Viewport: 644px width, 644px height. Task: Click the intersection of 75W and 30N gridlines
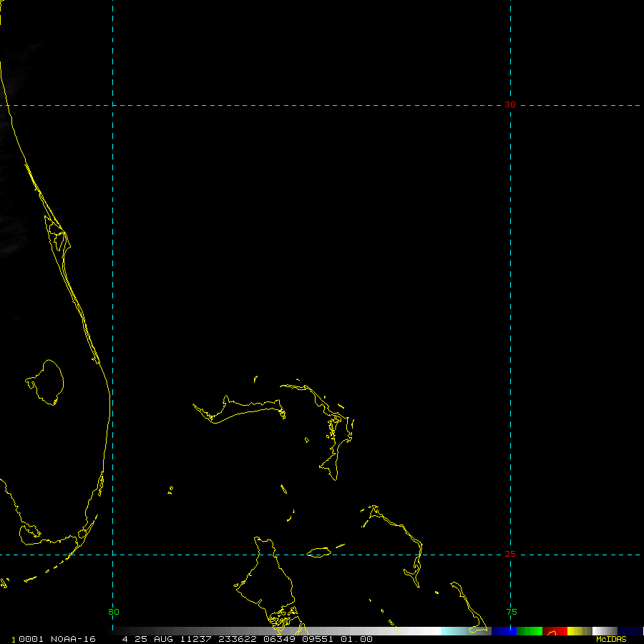tap(509, 105)
